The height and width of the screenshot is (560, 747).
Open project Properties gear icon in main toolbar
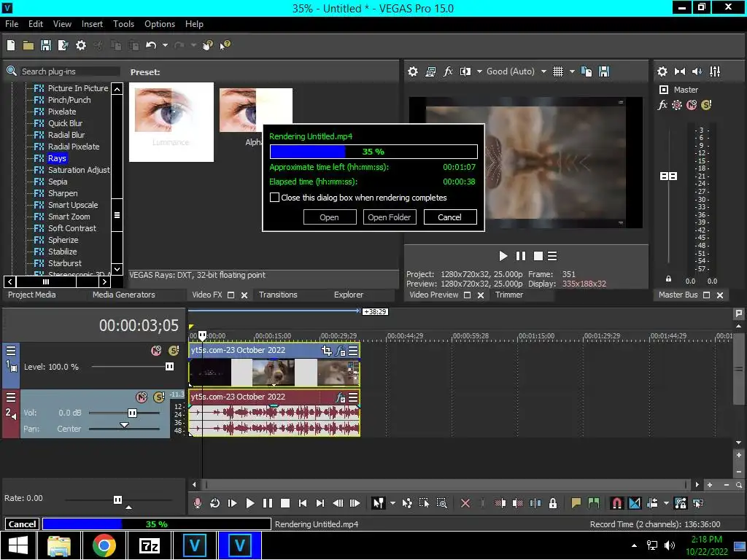click(x=81, y=45)
